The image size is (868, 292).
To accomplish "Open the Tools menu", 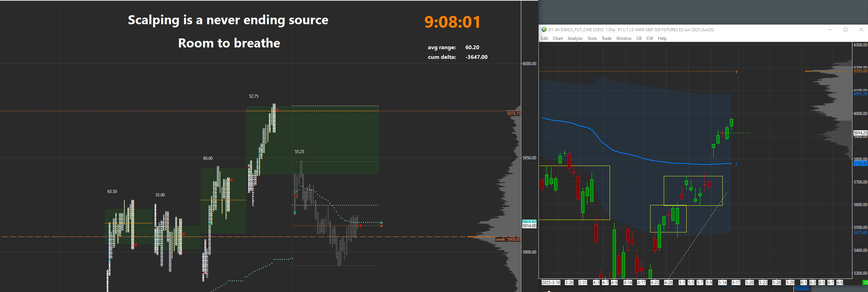I will pos(592,38).
